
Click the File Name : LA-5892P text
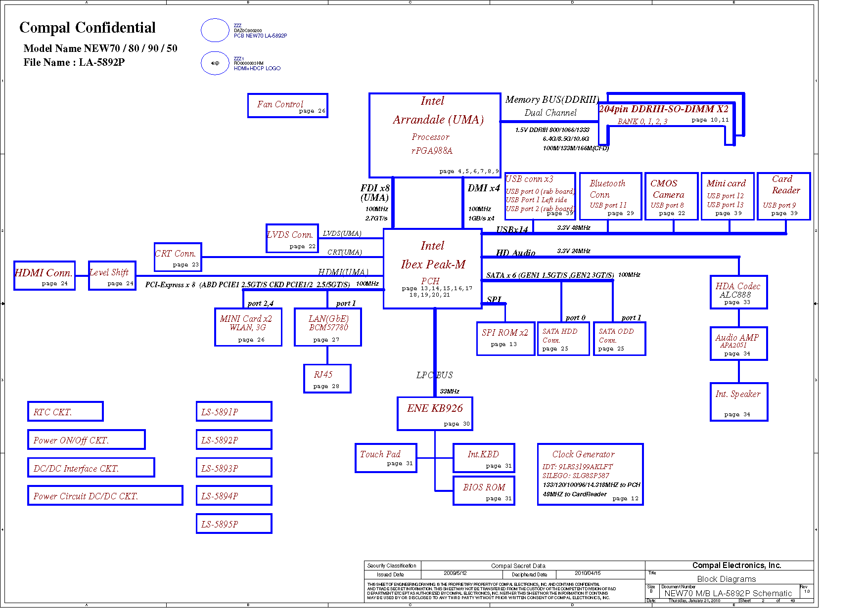(x=74, y=62)
